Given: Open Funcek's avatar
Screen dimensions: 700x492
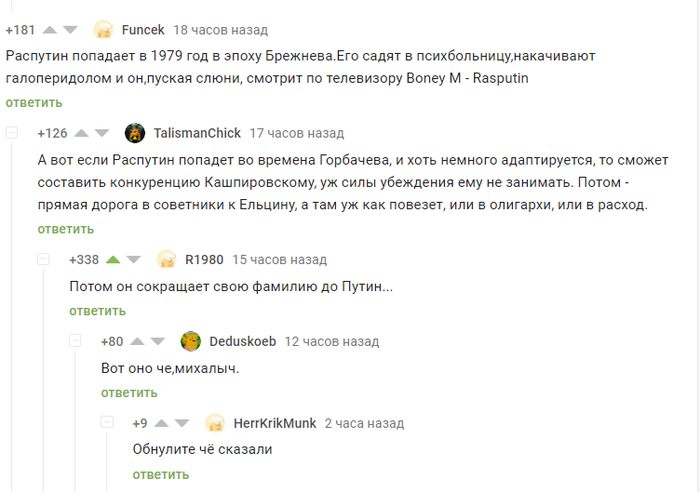Looking at the screenshot, I should click(x=103, y=30).
